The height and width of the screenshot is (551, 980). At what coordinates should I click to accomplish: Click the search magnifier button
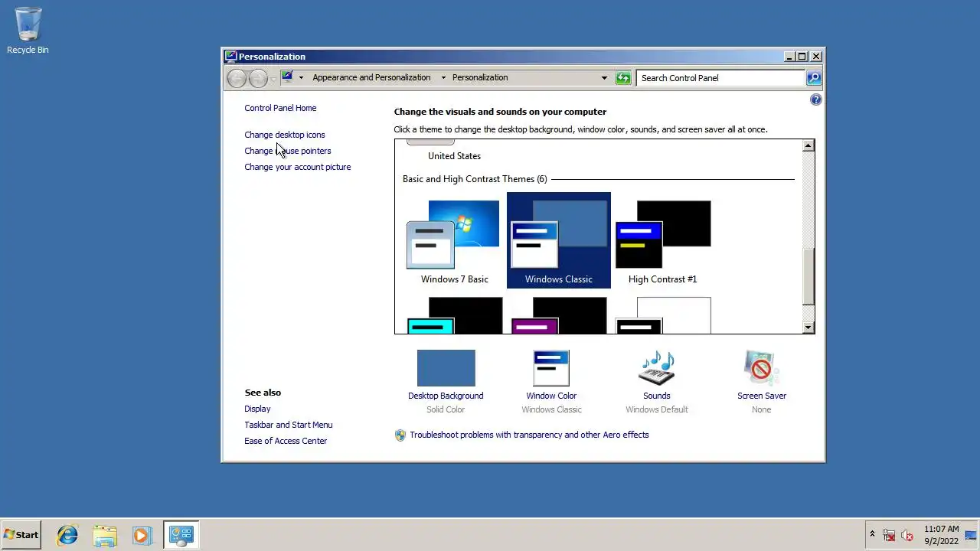pos(814,77)
